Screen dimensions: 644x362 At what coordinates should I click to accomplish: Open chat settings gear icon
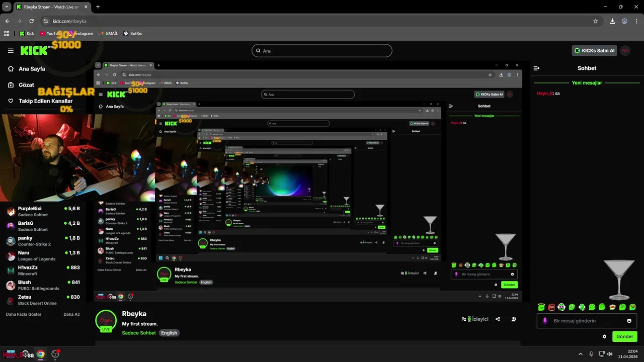tap(604, 336)
